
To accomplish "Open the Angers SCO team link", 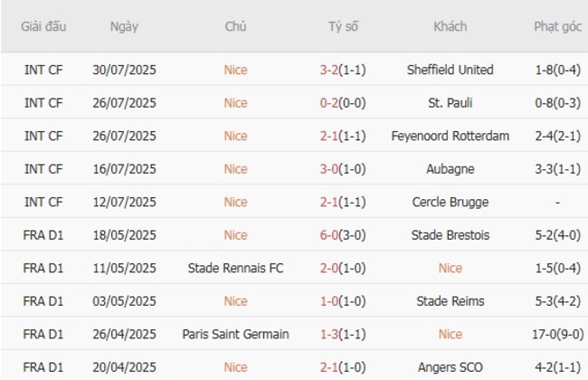I will [450, 366].
